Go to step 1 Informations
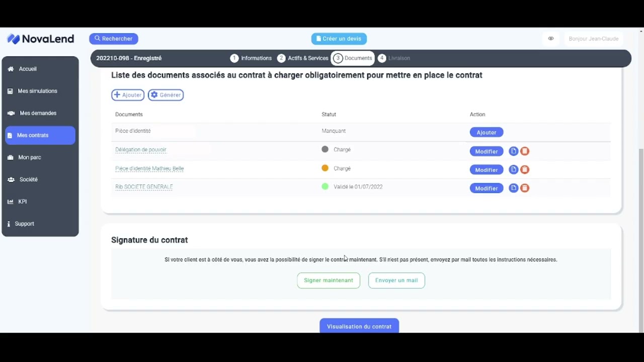The image size is (644, 362). (251, 58)
